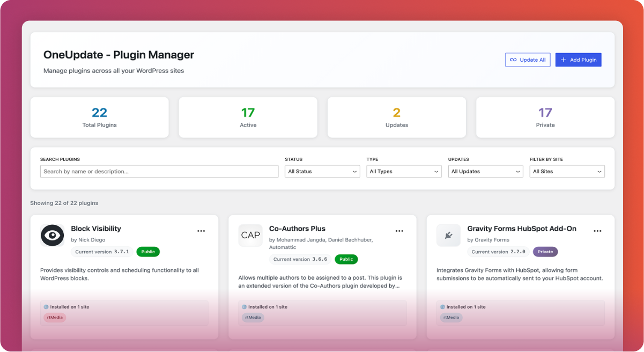Click the Co-Authors Plus CAP logo
This screenshot has height=352, width=644.
[x=250, y=235]
